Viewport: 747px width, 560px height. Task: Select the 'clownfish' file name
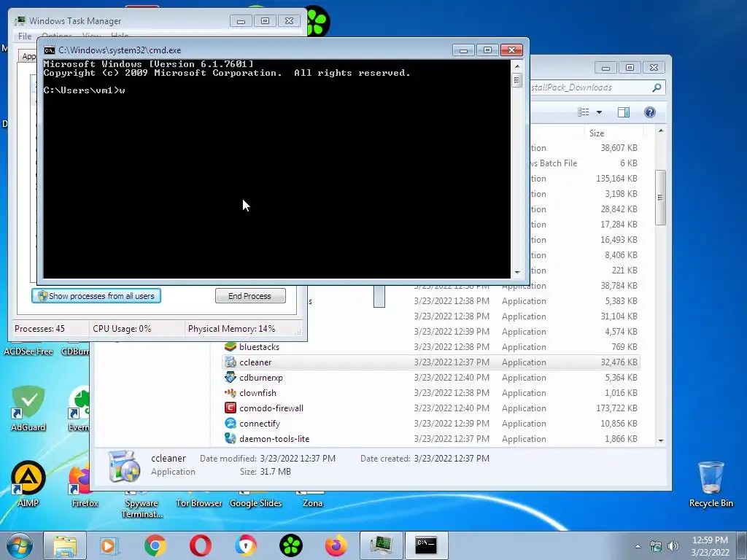click(258, 393)
